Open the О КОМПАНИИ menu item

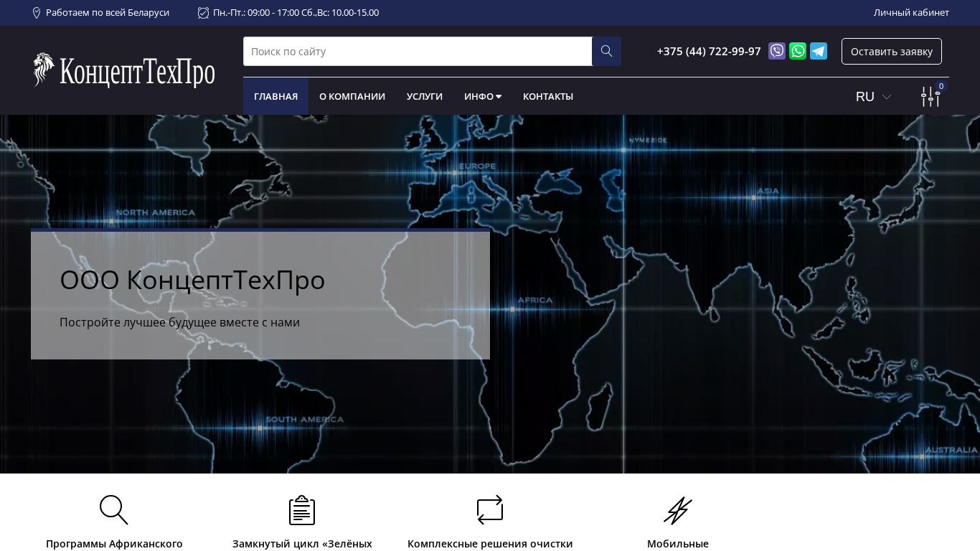click(x=352, y=96)
